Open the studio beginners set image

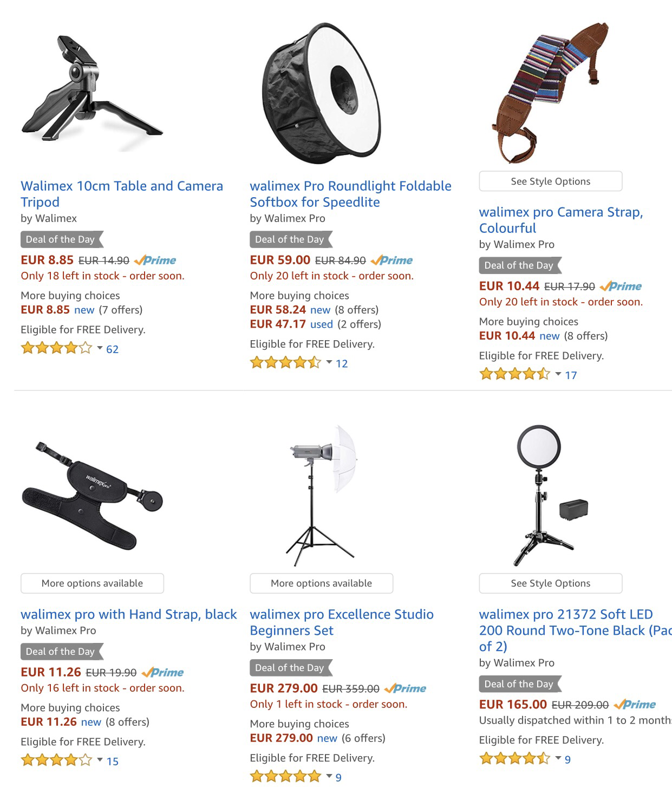[x=321, y=496]
